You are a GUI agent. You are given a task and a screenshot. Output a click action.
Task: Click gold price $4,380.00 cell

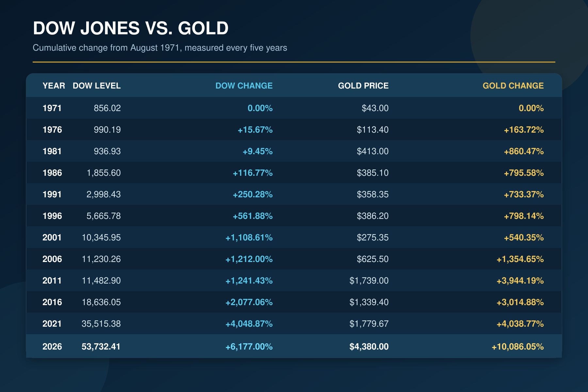(x=369, y=347)
